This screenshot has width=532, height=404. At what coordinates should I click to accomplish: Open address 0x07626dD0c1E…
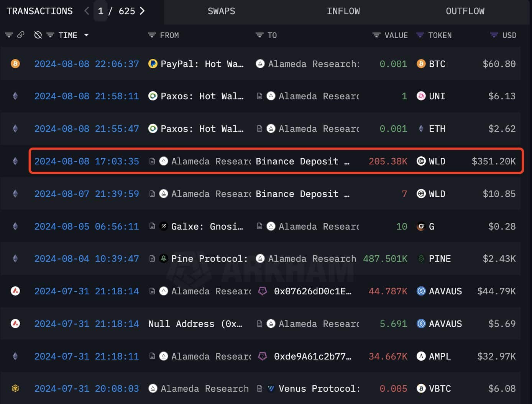point(312,291)
